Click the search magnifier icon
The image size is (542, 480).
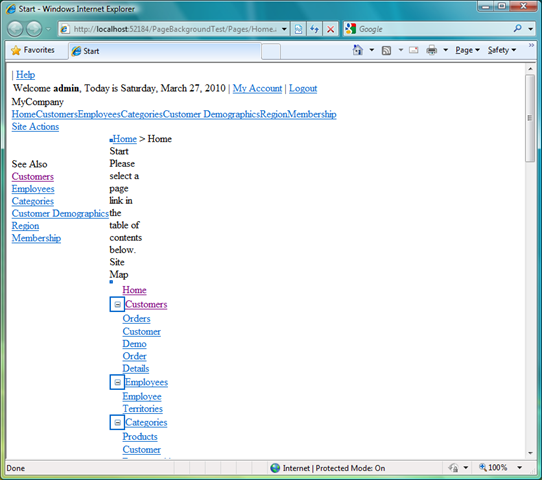pyautogui.click(x=517, y=28)
